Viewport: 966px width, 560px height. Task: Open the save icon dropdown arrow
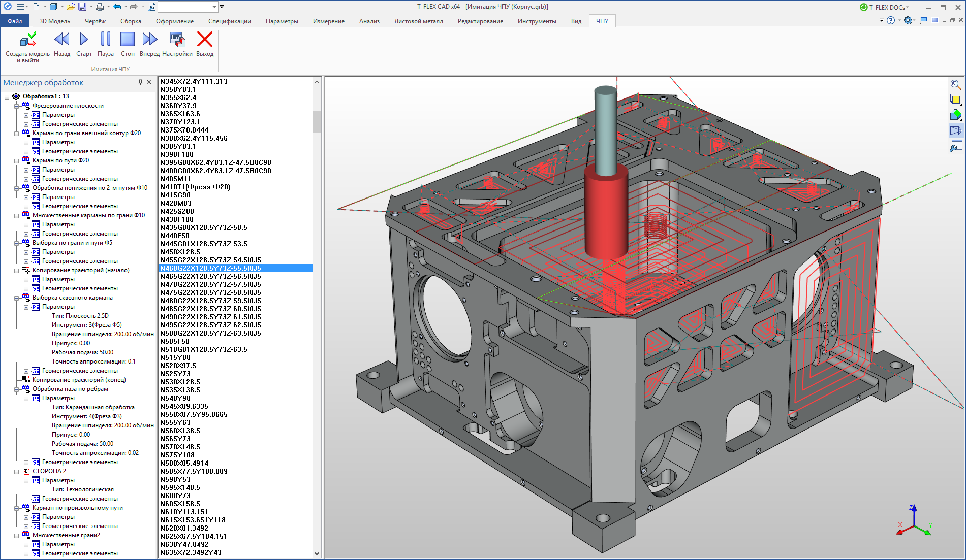tap(91, 7)
